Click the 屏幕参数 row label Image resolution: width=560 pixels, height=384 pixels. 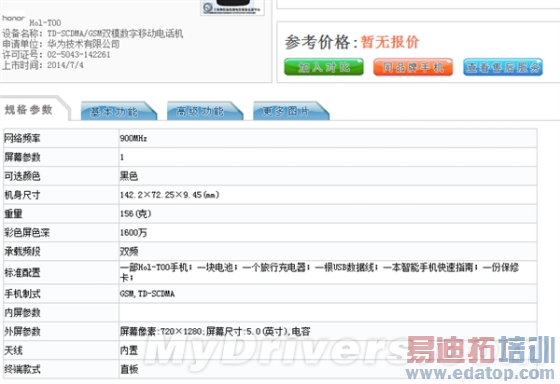(22, 157)
